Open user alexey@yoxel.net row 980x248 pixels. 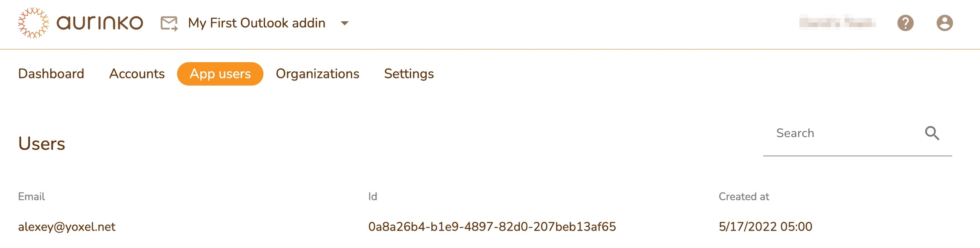click(x=67, y=227)
